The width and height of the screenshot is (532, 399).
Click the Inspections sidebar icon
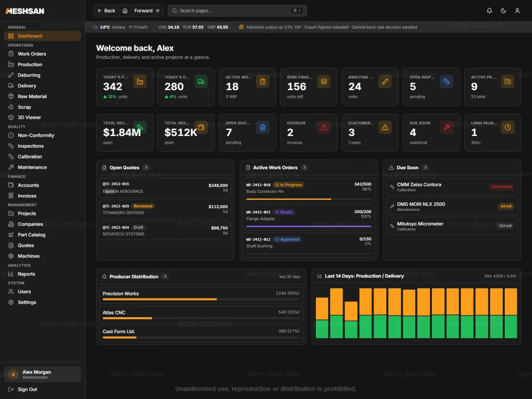click(x=11, y=146)
